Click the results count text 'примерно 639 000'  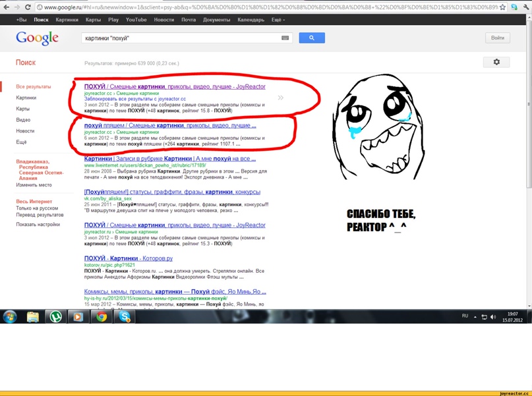pos(134,63)
